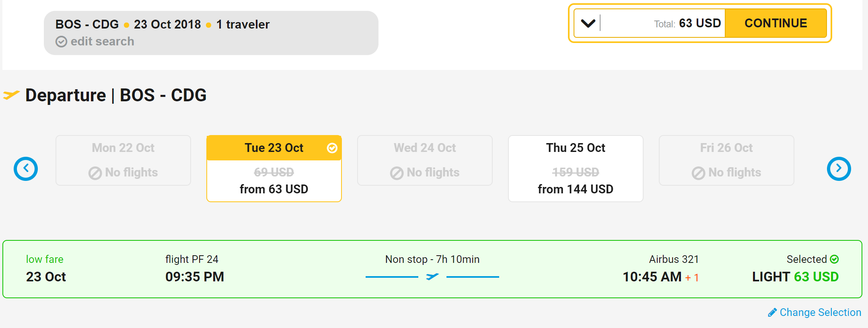Toggle the checkmark on Tue 23 Oct
Image resolution: width=868 pixels, height=328 pixels.
(x=332, y=148)
